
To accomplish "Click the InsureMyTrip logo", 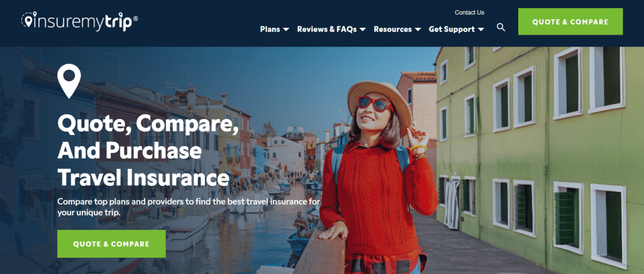I will [80, 21].
